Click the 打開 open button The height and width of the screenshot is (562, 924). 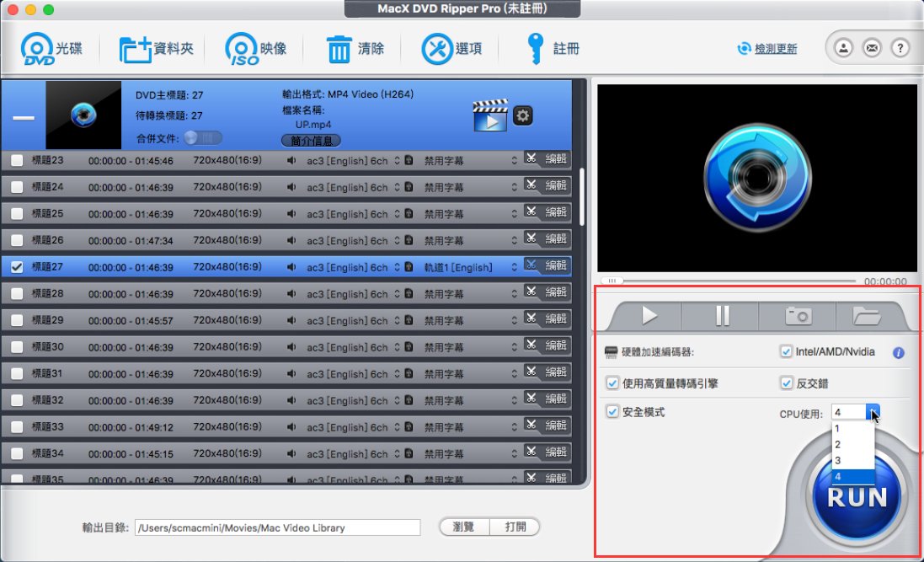tap(515, 527)
